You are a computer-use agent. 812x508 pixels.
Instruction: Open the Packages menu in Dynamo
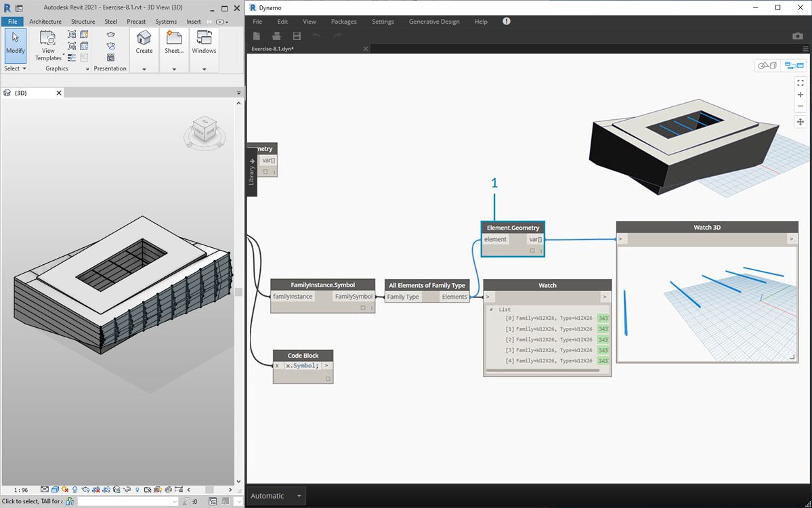[x=343, y=22]
